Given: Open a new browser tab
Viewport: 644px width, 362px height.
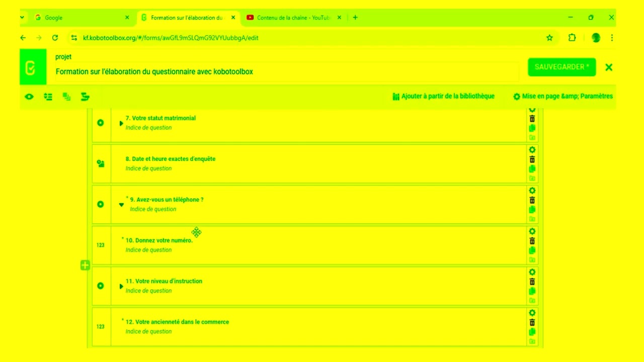Looking at the screenshot, I should [x=355, y=18].
